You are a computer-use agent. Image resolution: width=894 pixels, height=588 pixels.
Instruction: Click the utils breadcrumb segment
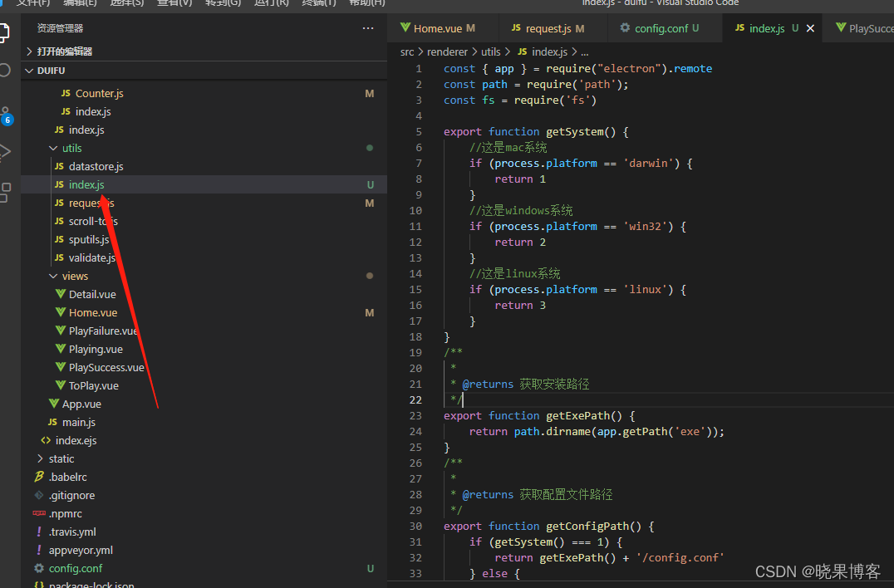click(x=490, y=51)
